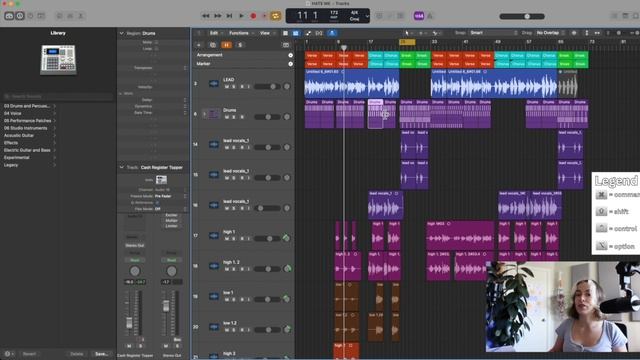Click the Rewind transport button
Viewport: 640px width, 360px height.
[206, 16]
